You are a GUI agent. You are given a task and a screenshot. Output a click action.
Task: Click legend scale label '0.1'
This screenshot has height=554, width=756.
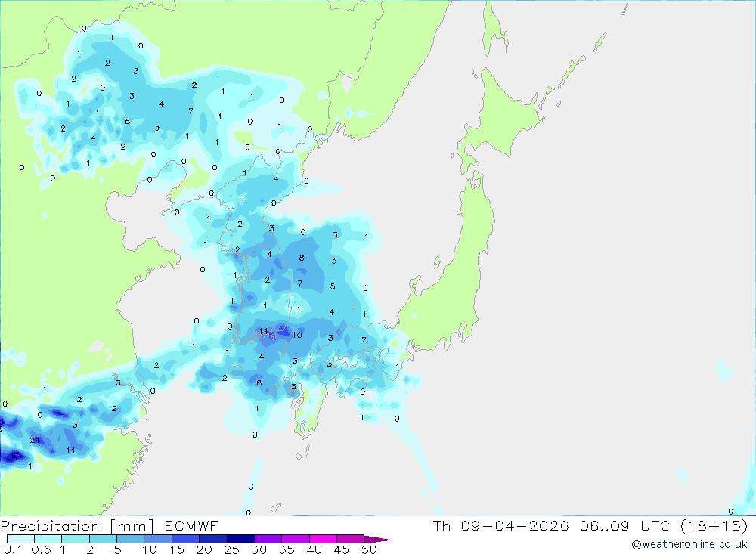pos(13,549)
